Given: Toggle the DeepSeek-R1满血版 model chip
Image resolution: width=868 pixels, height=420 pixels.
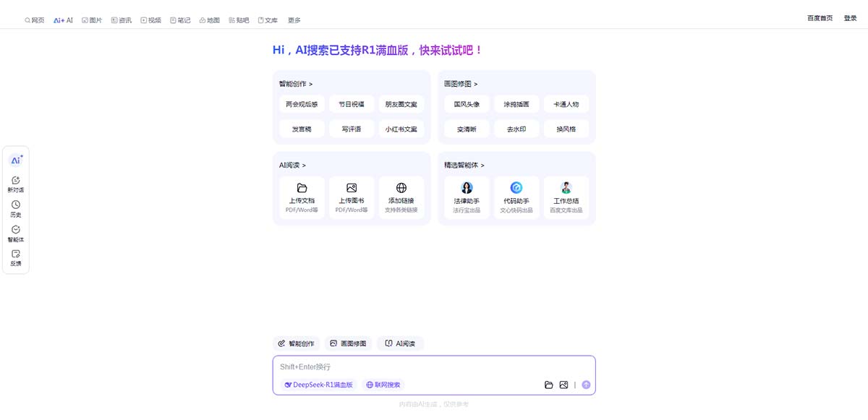Looking at the screenshot, I should click(x=319, y=385).
